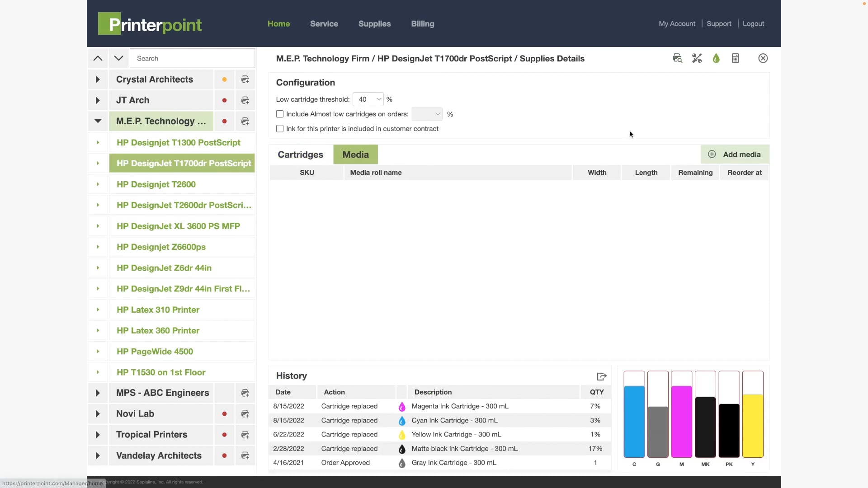Click the Logout link
Viewport: 868px width, 488px height.
tap(753, 23)
